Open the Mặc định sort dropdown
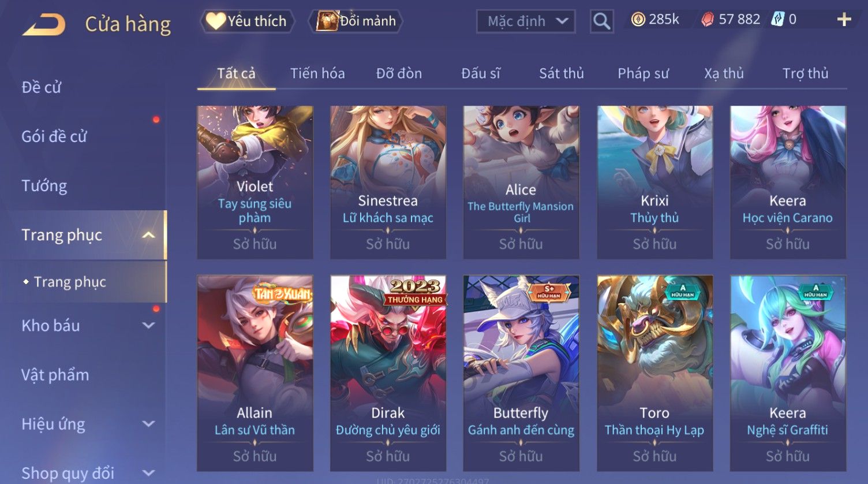Viewport: 868px width, 484px height. point(526,21)
